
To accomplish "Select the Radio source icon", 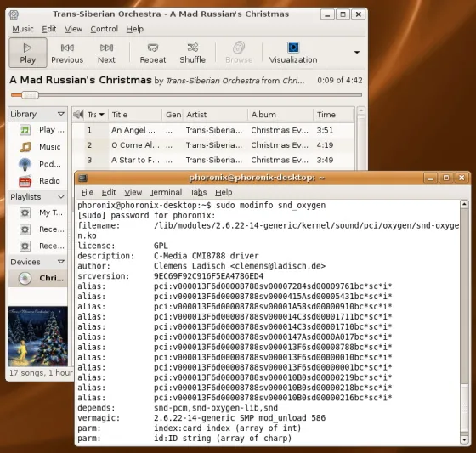I will [x=25, y=181].
